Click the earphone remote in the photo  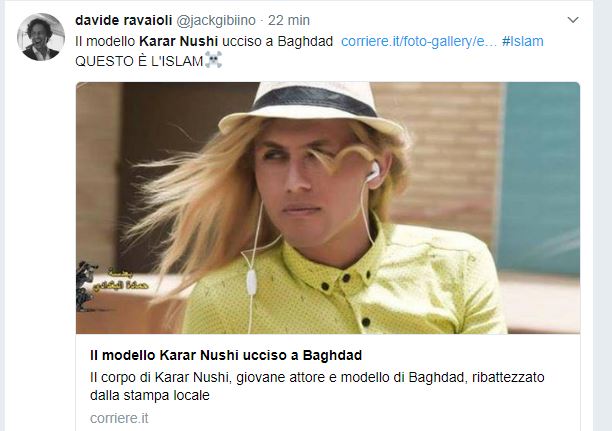click(x=252, y=282)
